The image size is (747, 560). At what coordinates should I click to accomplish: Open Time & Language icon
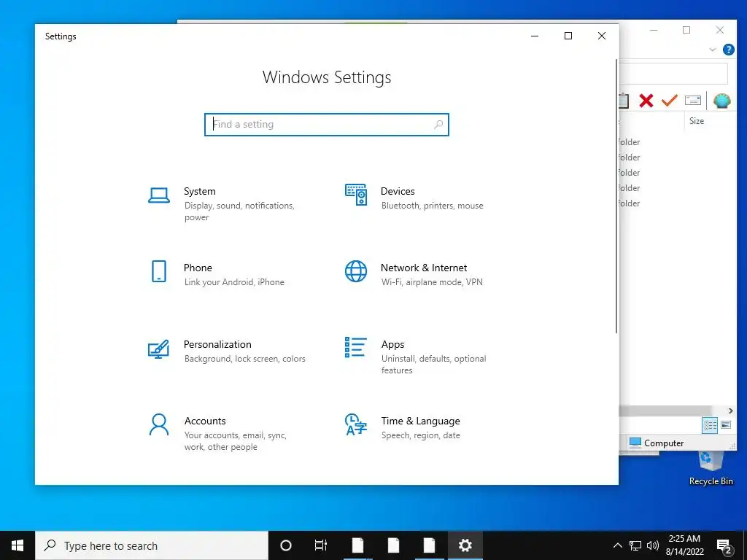(x=356, y=424)
